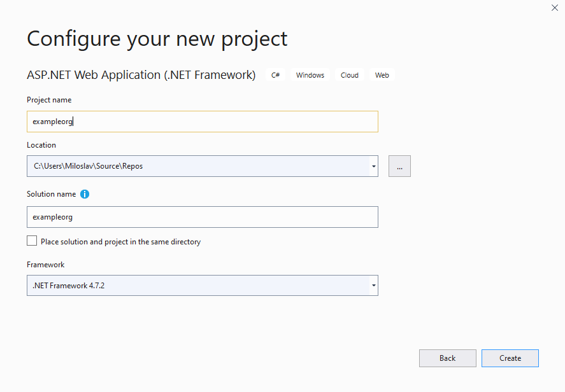Click the Solution name info icon
565x392 pixels.
(x=85, y=194)
